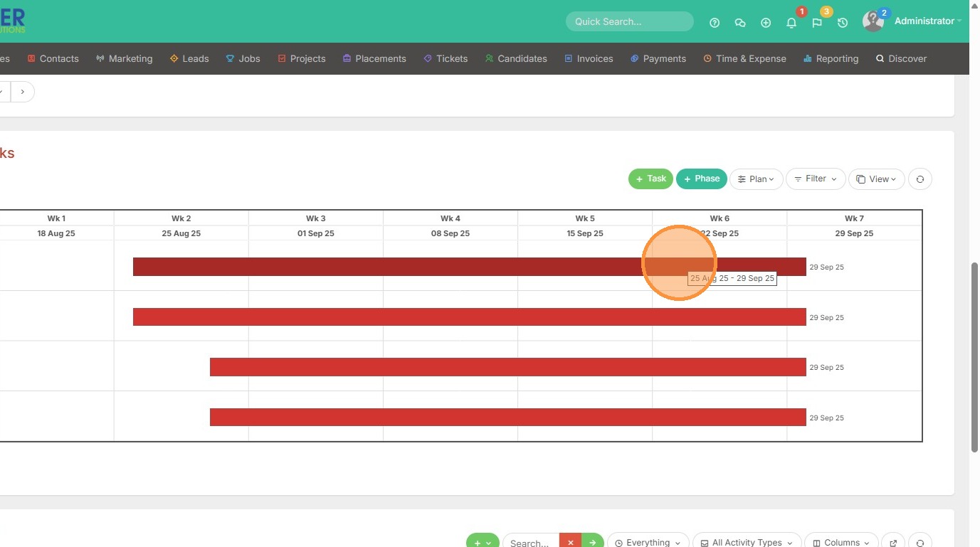Click the quick add plus circle icon

[x=766, y=23]
